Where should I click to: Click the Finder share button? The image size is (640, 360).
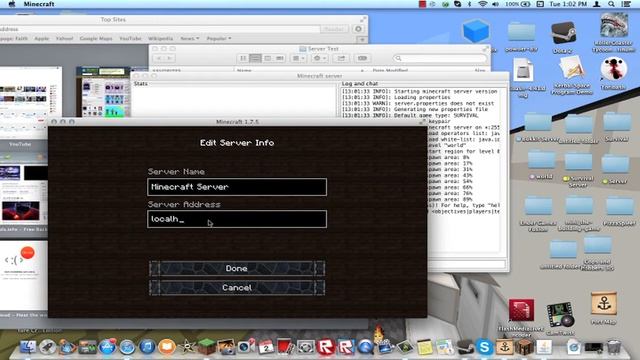(x=341, y=58)
